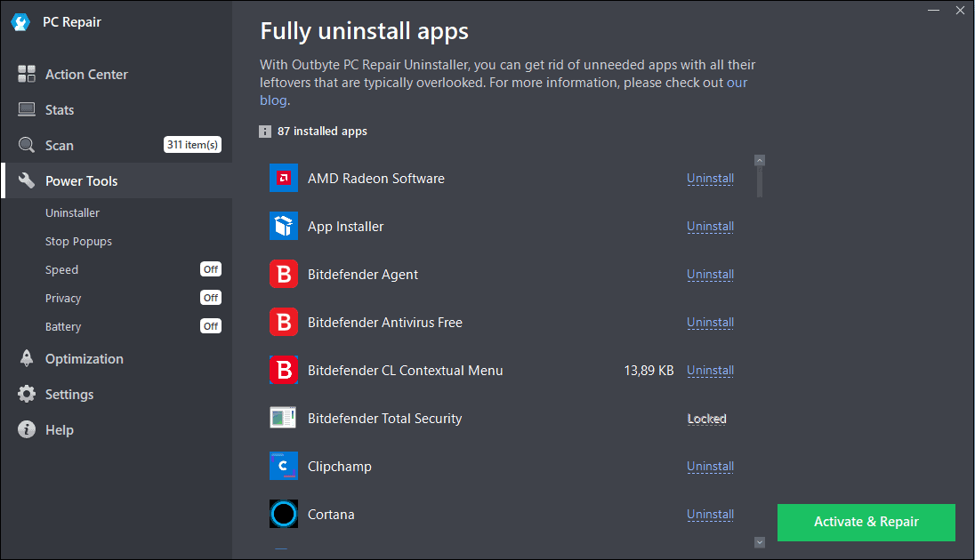Click the Scan magnifier icon
The image size is (975, 560).
click(x=27, y=145)
